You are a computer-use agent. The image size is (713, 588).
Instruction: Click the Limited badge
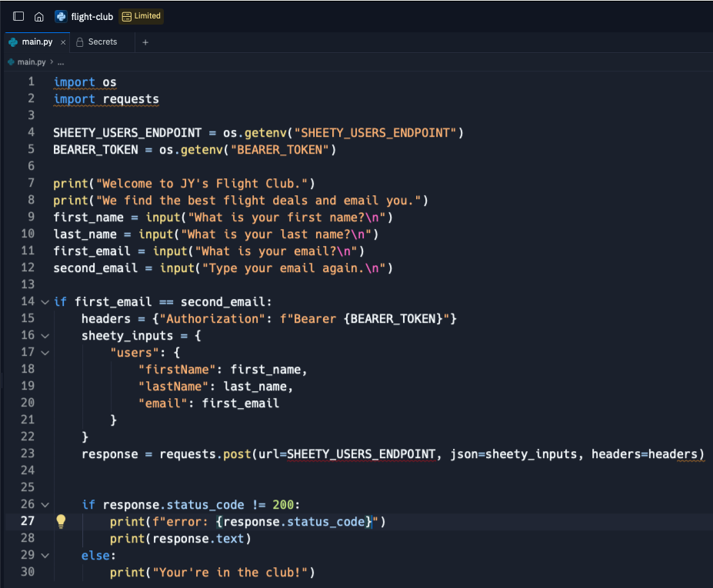(x=142, y=16)
